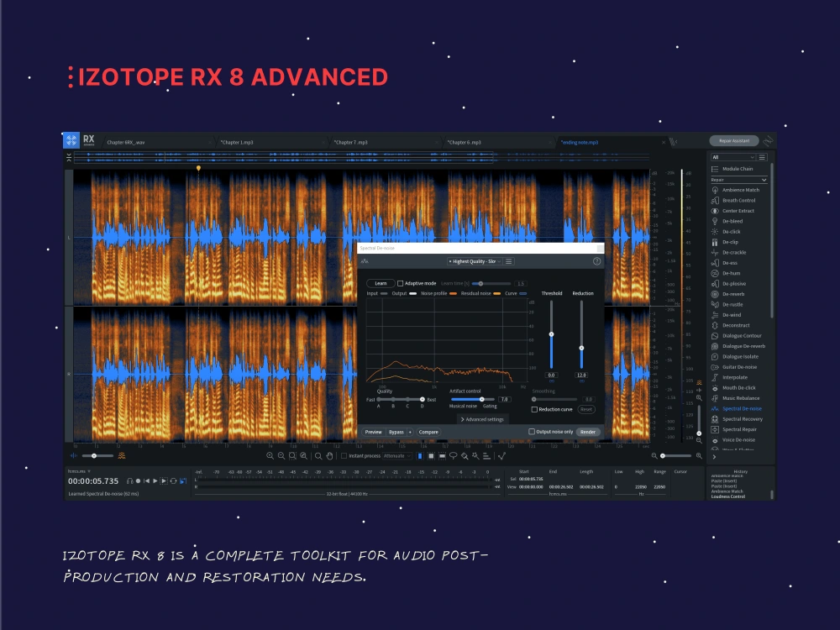Open the Center Extract module
This screenshot has width=840, height=630.
tap(732, 211)
